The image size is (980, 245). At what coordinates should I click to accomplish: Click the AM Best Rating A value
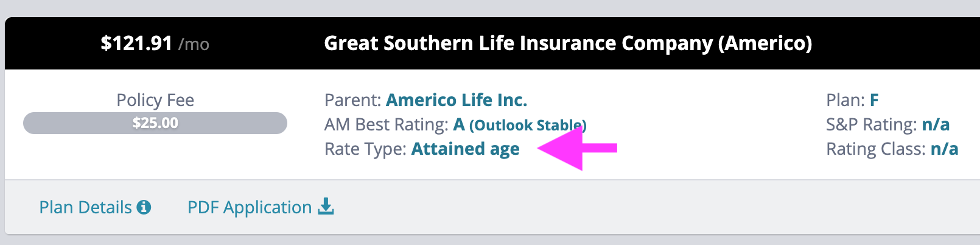459,124
